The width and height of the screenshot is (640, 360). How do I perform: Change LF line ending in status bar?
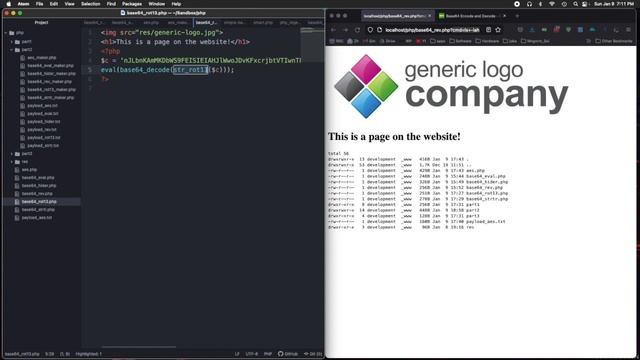coord(237,354)
